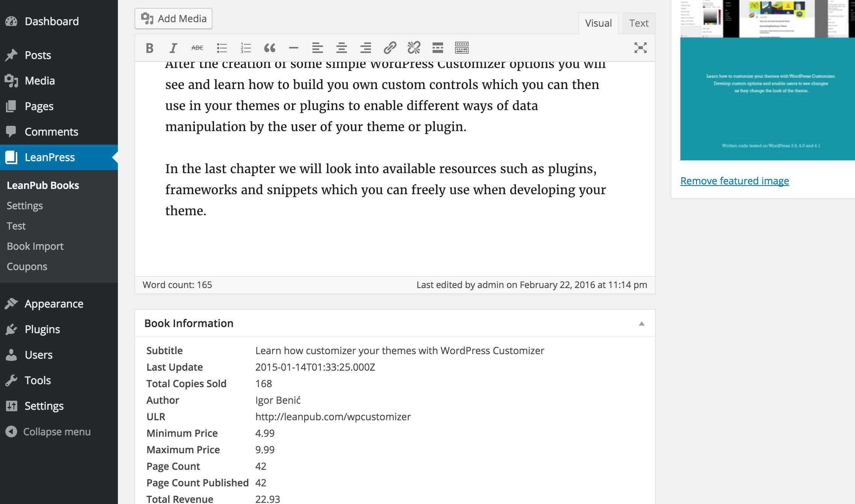
Task: Align text right
Action: click(366, 48)
